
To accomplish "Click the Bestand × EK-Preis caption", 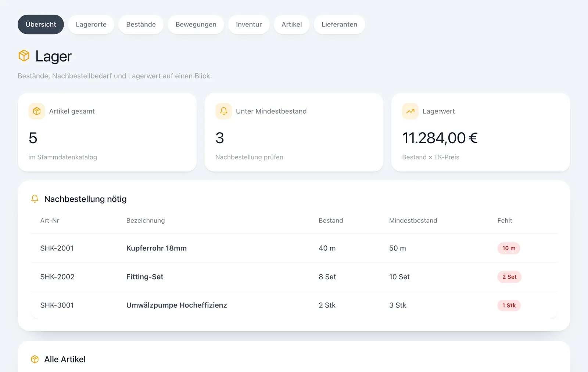I will 431,157.
